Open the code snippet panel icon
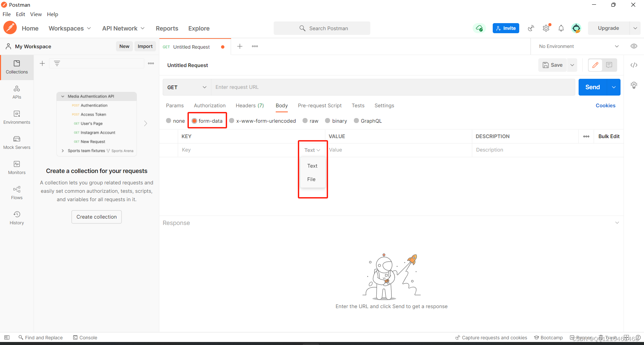The image size is (644, 345). click(634, 65)
